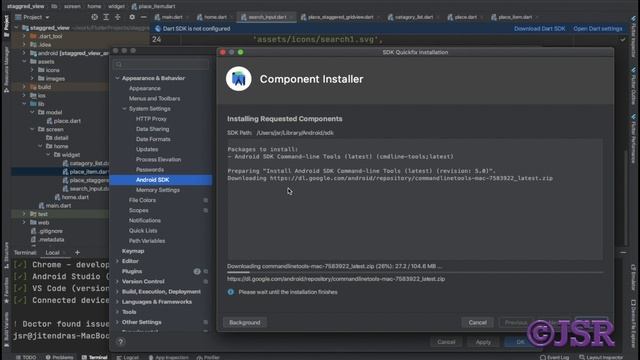Open Structure side panel

tap(6, 255)
